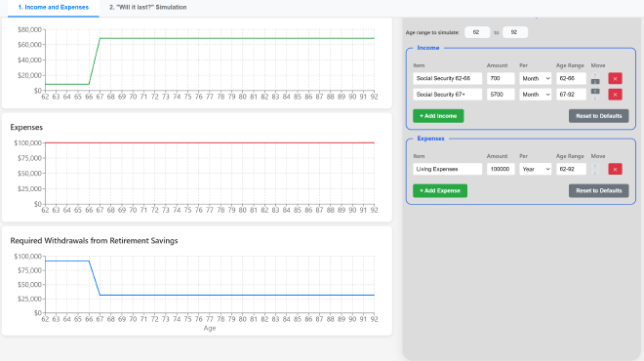
Task: Click the Add Expense button
Action: click(x=440, y=190)
